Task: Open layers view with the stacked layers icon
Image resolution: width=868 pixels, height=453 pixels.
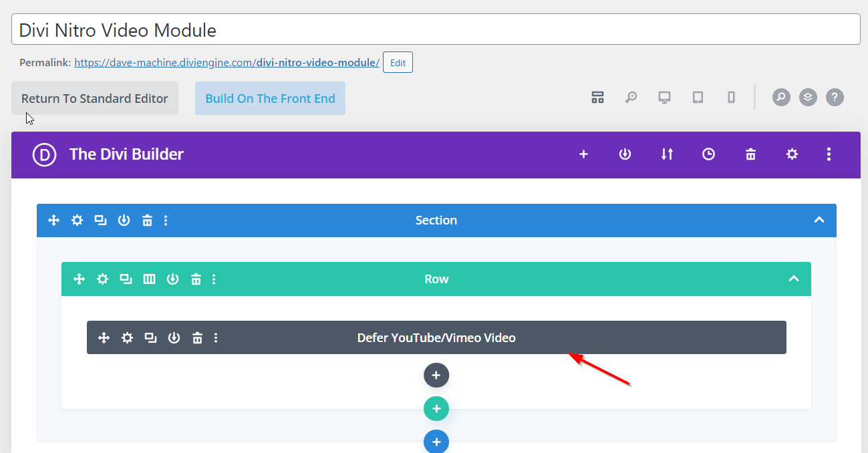Action: click(x=808, y=97)
